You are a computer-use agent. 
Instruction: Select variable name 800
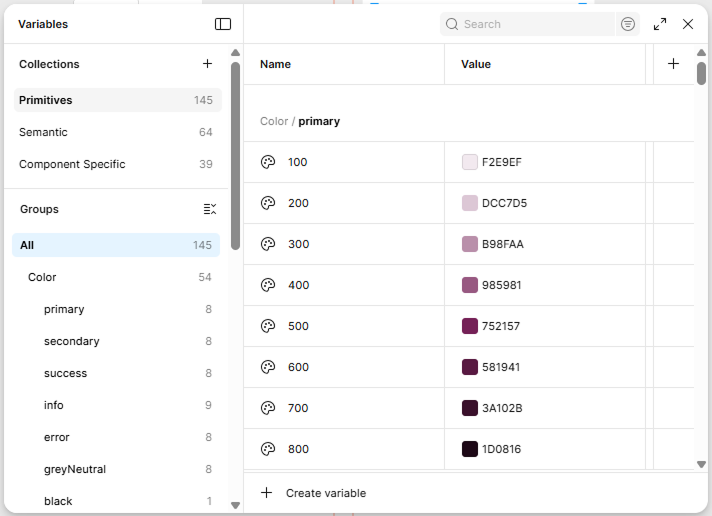pyautogui.click(x=298, y=449)
